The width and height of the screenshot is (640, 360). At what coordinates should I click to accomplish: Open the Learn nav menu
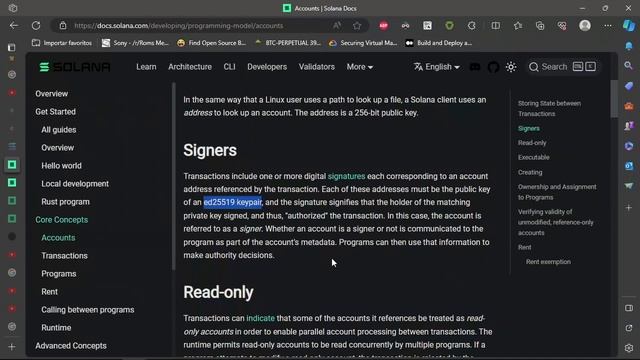pos(146,67)
